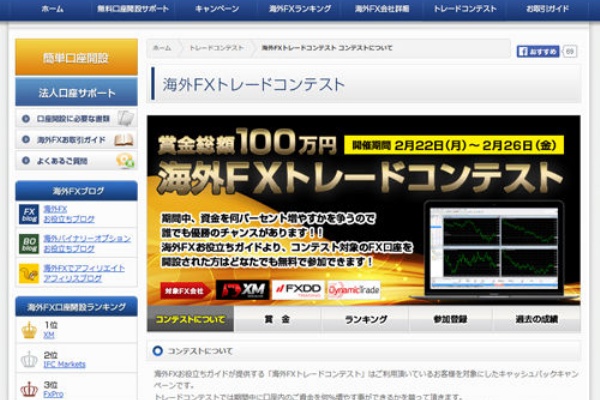Select 海外FX会社詳細 in the navigation bar
Viewport: 600px width, 400px height.
coord(382,9)
